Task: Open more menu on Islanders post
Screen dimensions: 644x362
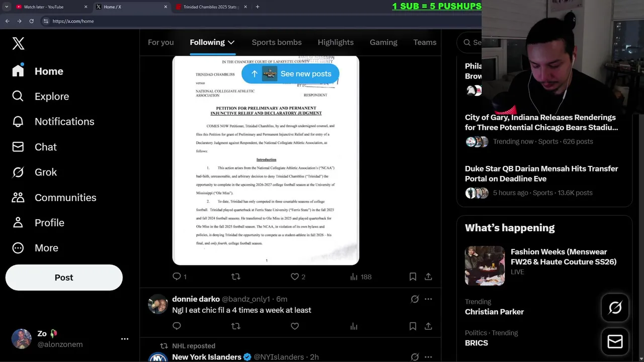Action: 428,357
